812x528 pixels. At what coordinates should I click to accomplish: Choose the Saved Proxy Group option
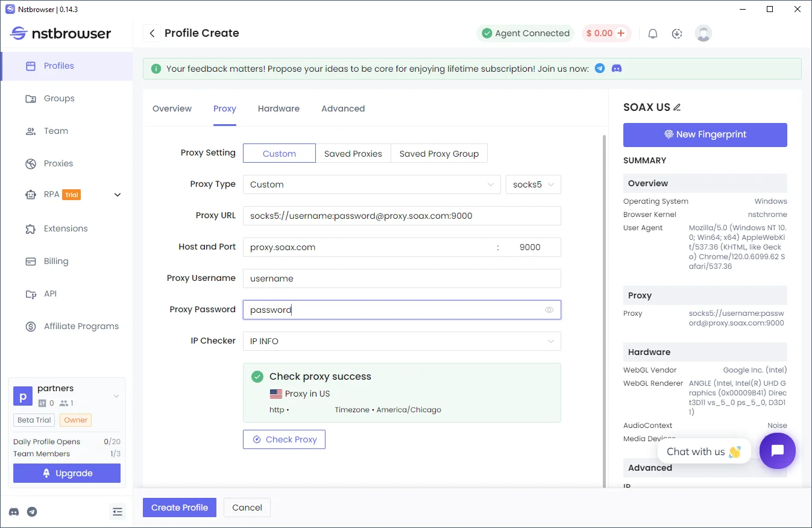coord(439,154)
